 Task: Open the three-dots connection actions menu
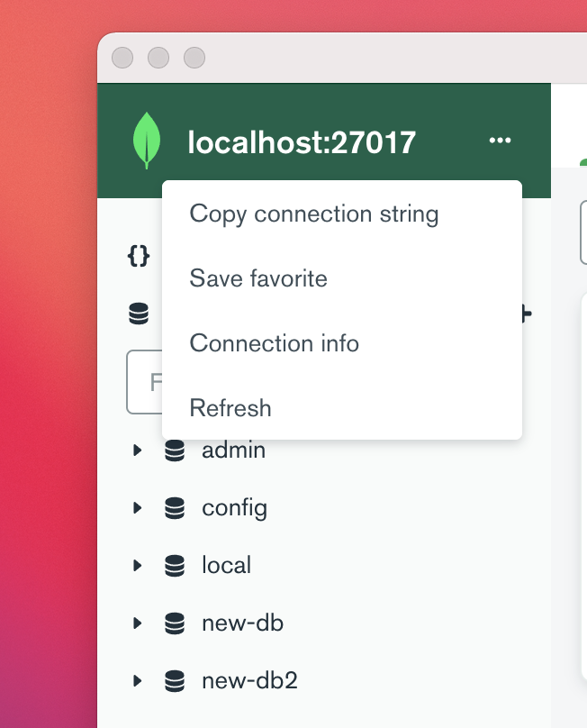(x=500, y=141)
